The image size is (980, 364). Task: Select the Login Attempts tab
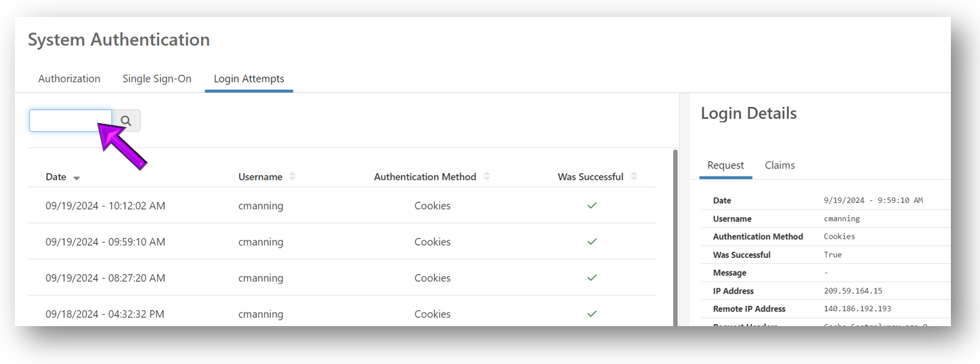pos(249,78)
